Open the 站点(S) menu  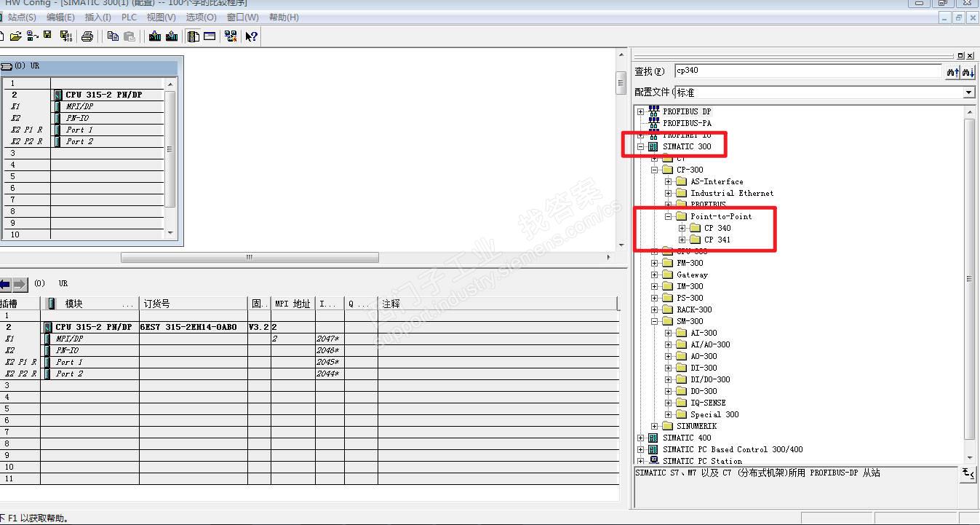coord(22,17)
